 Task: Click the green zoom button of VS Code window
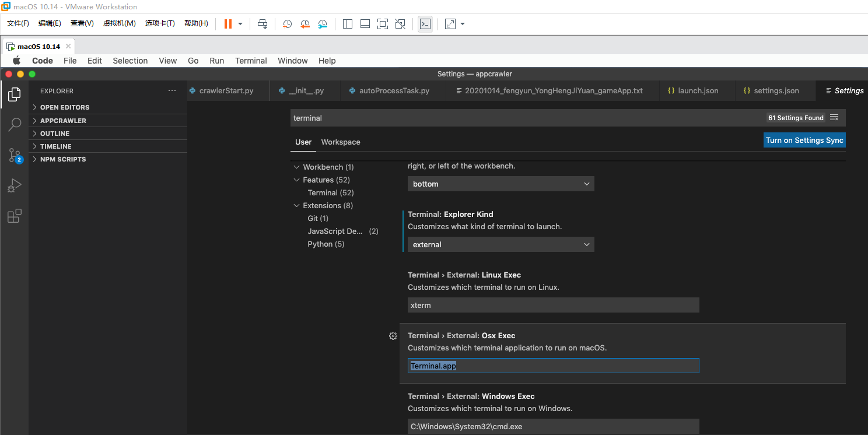(x=32, y=74)
